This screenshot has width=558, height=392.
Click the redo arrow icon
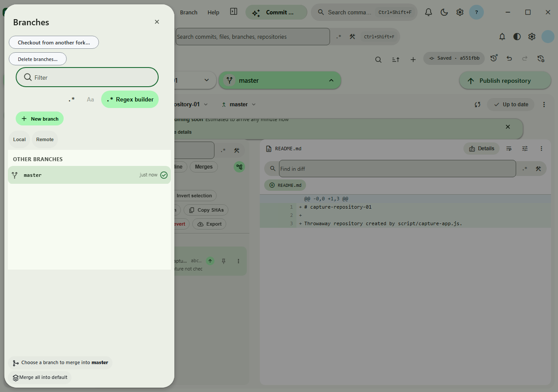click(x=525, y=58)
